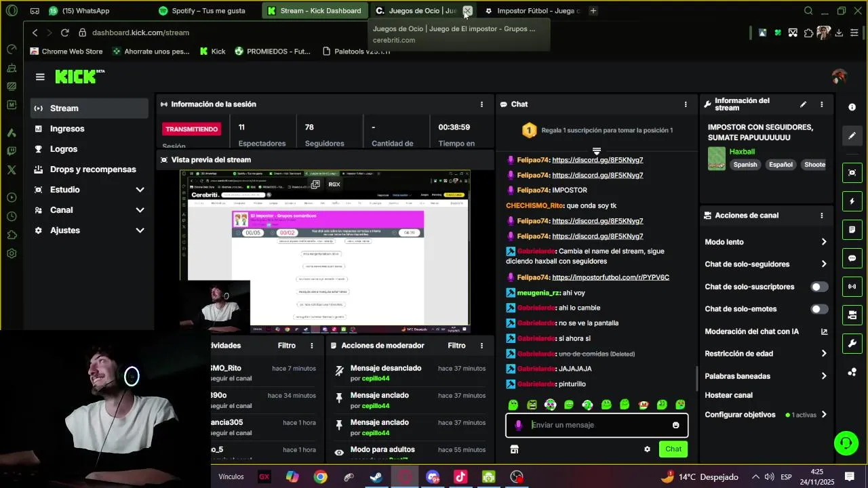The image size is (868, 488).
Task: Open Modo lento settings
Action: (x=766, y=242)
